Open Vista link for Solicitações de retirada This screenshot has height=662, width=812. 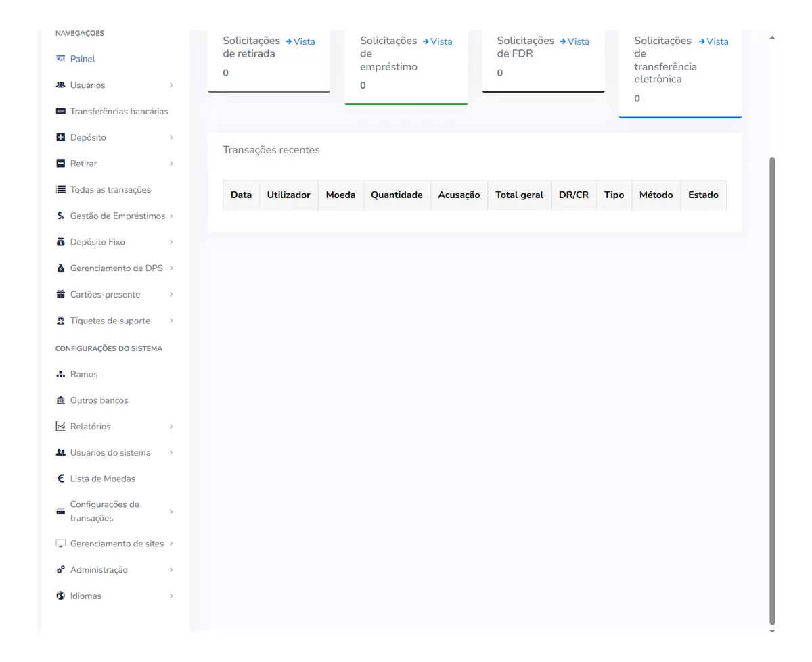[x=300, y=41]
